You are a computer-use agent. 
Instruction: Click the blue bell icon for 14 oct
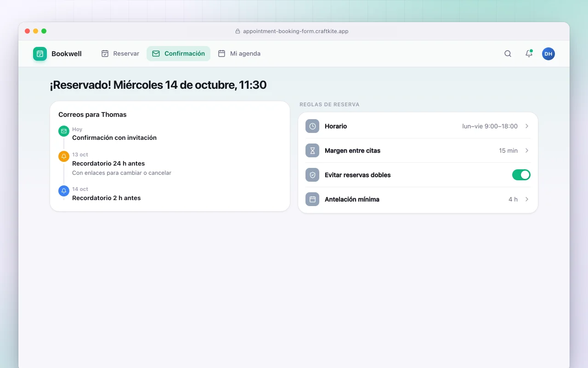coord(64,191)
